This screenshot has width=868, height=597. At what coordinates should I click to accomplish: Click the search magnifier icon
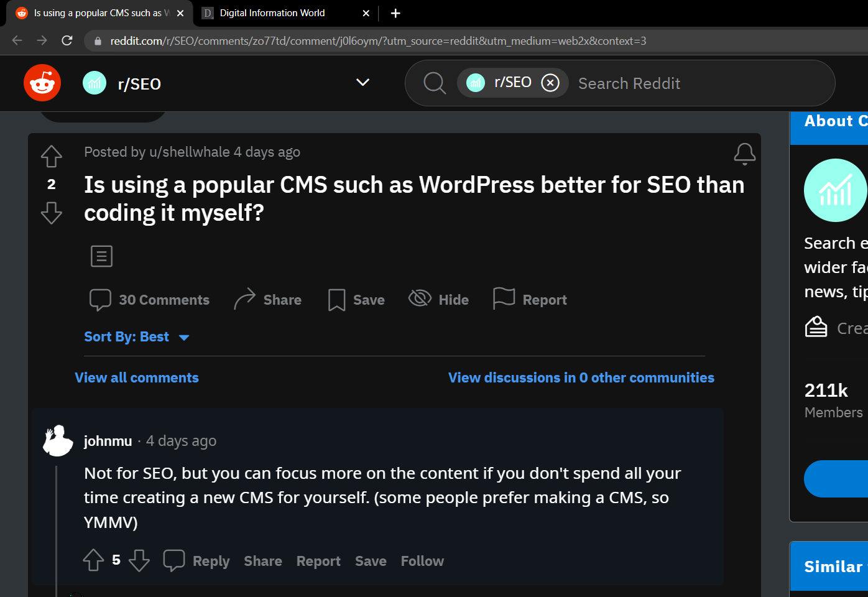(435, 83)
